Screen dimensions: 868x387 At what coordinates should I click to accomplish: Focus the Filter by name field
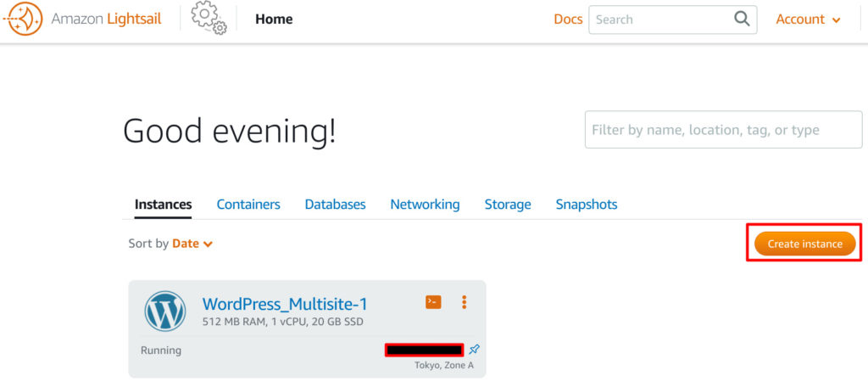pos(724,130)
